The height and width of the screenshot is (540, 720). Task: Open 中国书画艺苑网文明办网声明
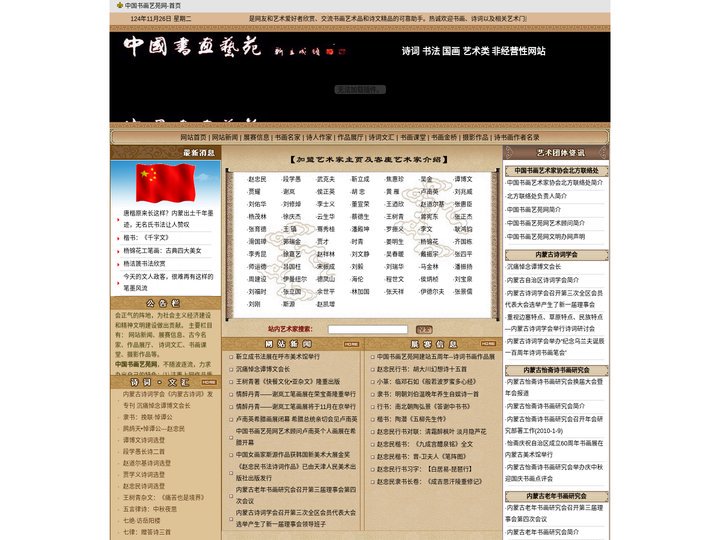click(x=546, y=237)
